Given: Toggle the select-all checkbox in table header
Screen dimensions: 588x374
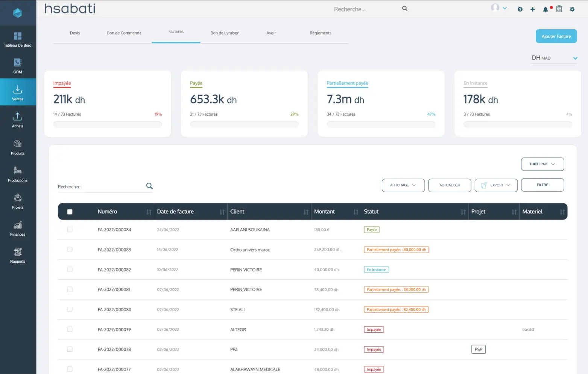Looking at the screenshot, I should (70, 212).
